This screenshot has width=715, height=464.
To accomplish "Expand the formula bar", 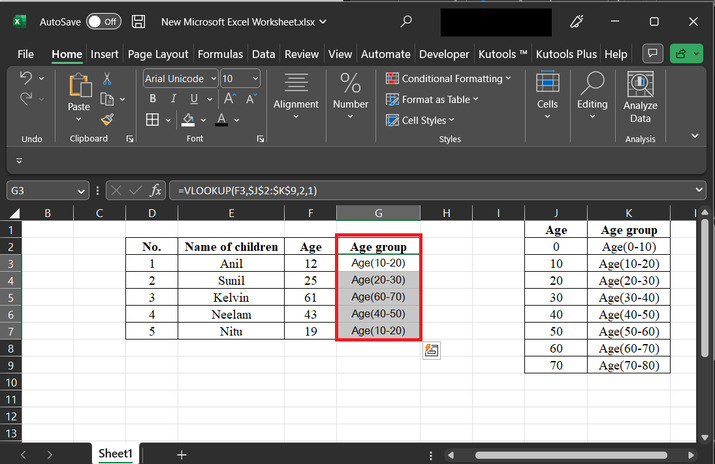I will pyautogui.click(x=699, y=191).
